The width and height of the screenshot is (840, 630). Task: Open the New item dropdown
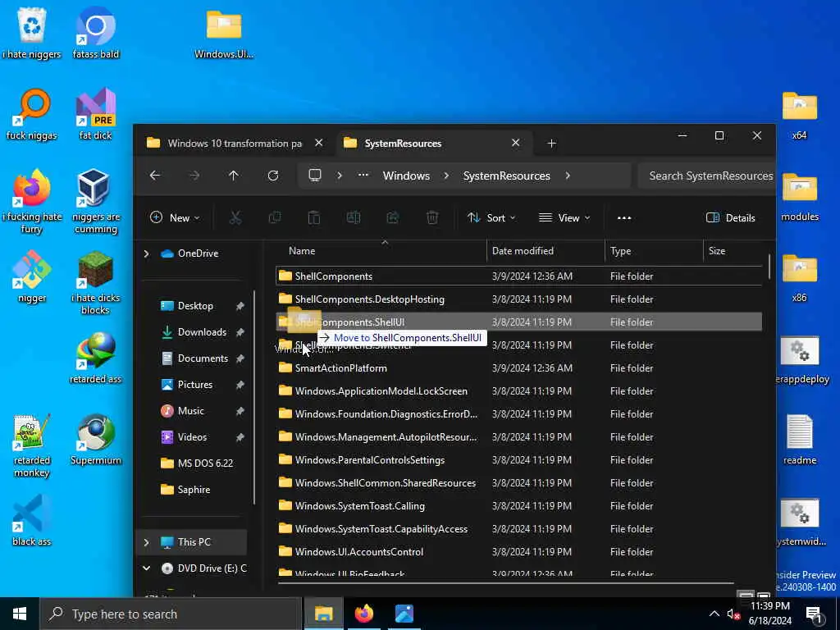tap(175, 217)
